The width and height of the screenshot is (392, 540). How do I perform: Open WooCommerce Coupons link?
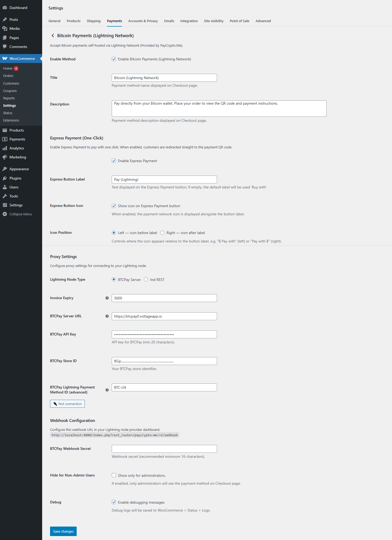pyautogui.click(x=10, y=91)
